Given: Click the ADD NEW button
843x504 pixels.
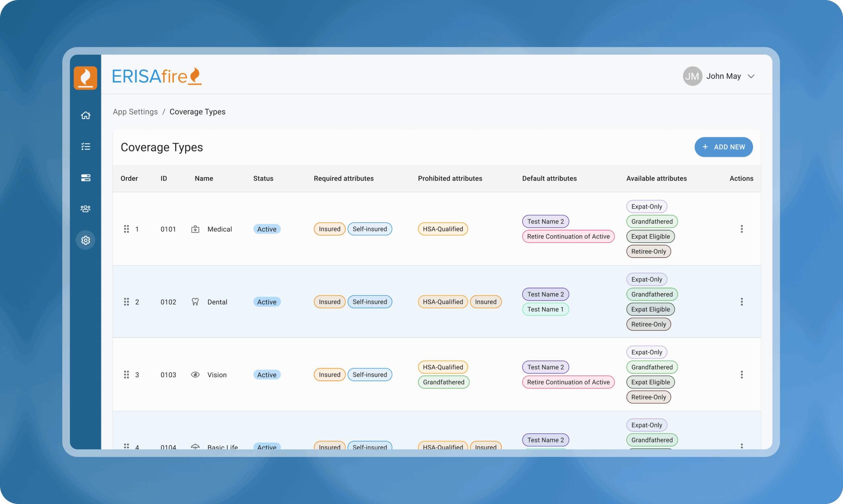Looking at the screenshot, I should (723, 147).
